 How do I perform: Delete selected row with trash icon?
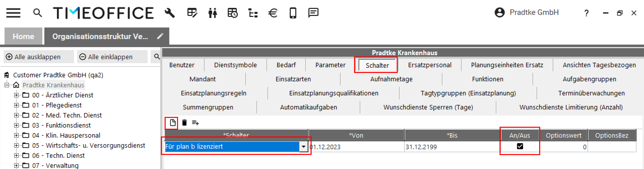(184, 123)
